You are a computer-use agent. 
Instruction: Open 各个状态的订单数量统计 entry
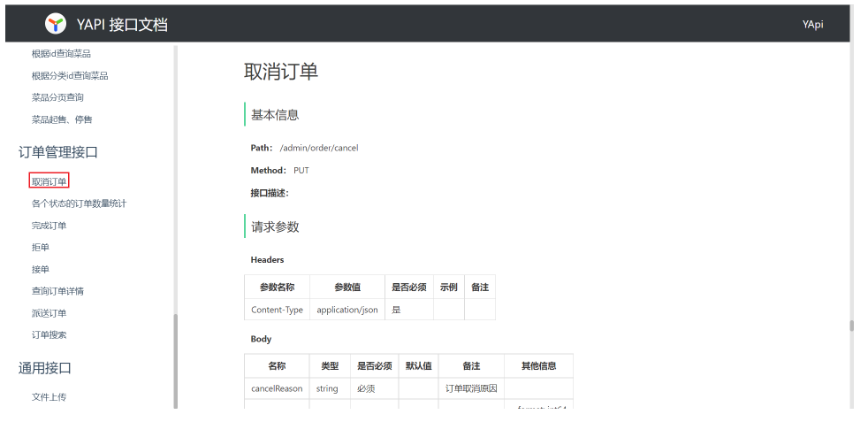pyautogui.click(x=80, y=203)
